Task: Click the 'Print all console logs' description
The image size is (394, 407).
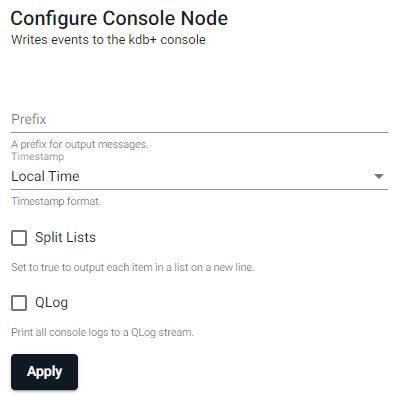Action: click(x=102, y=332)
